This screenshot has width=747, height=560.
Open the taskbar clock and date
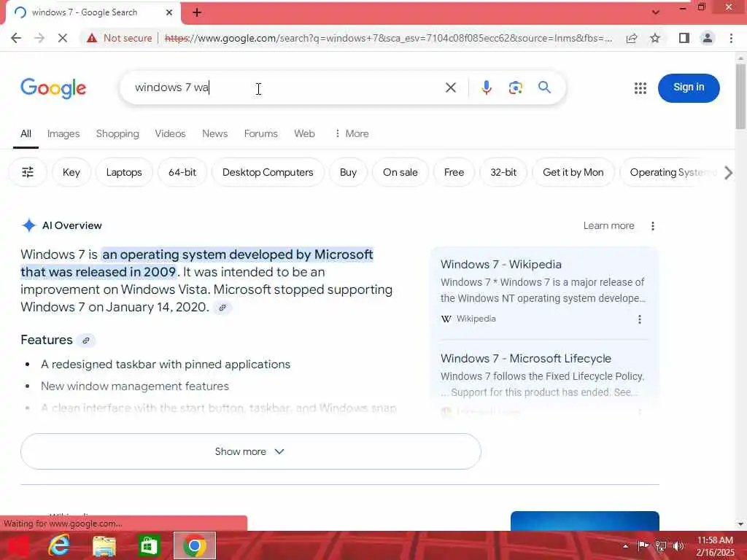point(715,546)
